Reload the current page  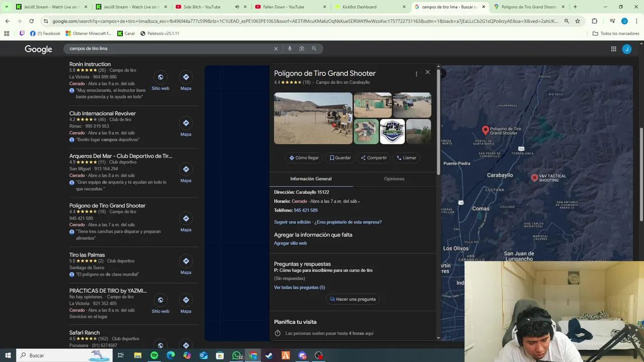(31, 21)
